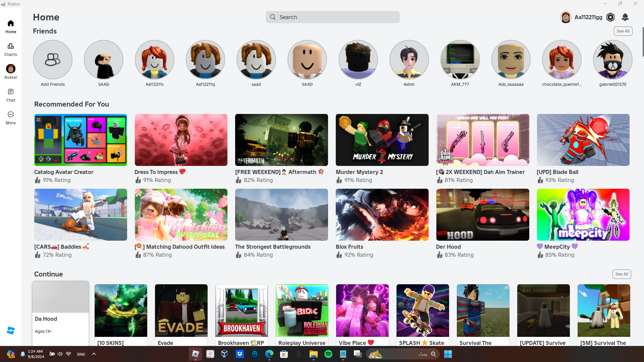Click the Add Friends circle icon

pos(53,60)
